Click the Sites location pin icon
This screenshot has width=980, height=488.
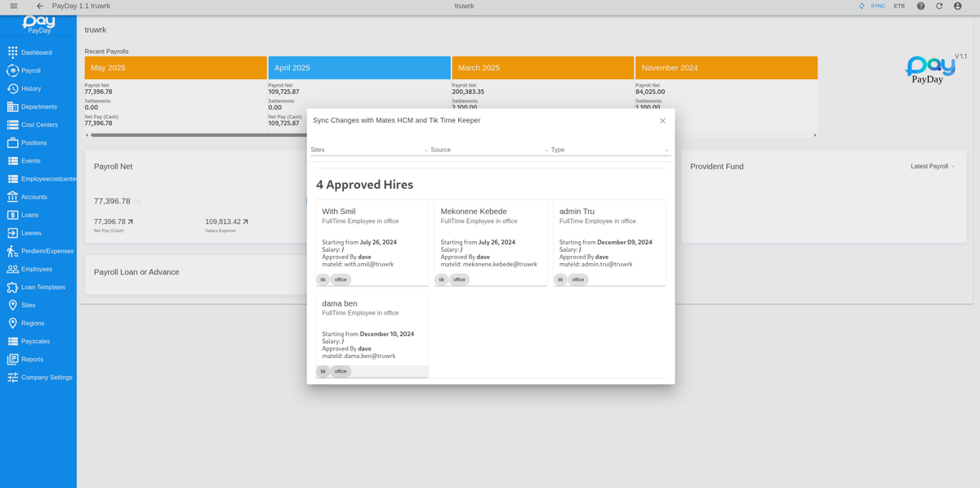click(12, 305)
